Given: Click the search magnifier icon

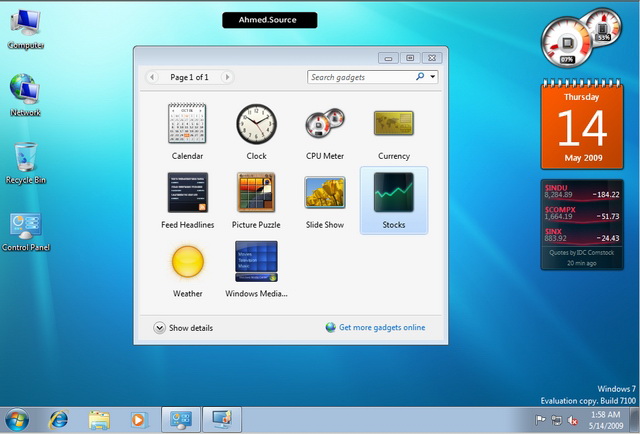Looking at the screenshot, I should [x=420, y=76].
